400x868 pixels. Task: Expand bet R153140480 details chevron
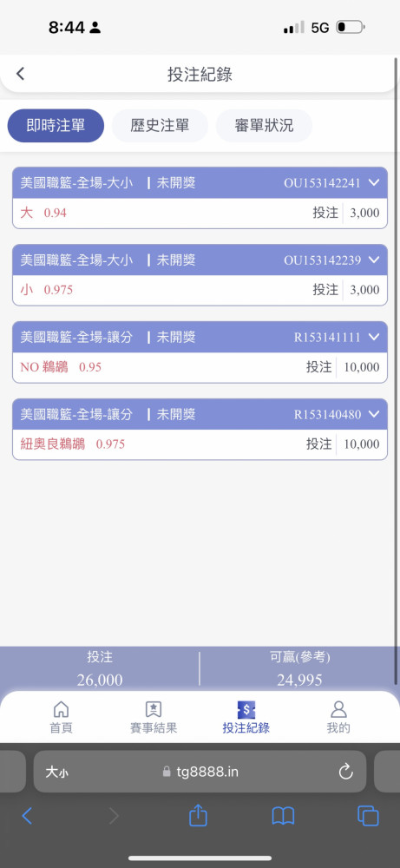(x=375, y=413)
